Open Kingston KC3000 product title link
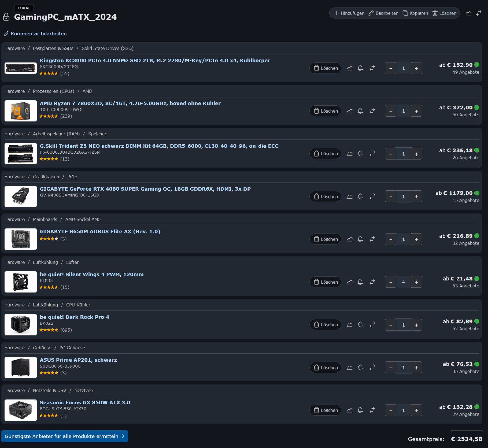This screenshot has height=448, width=488. tap(155, 60)
